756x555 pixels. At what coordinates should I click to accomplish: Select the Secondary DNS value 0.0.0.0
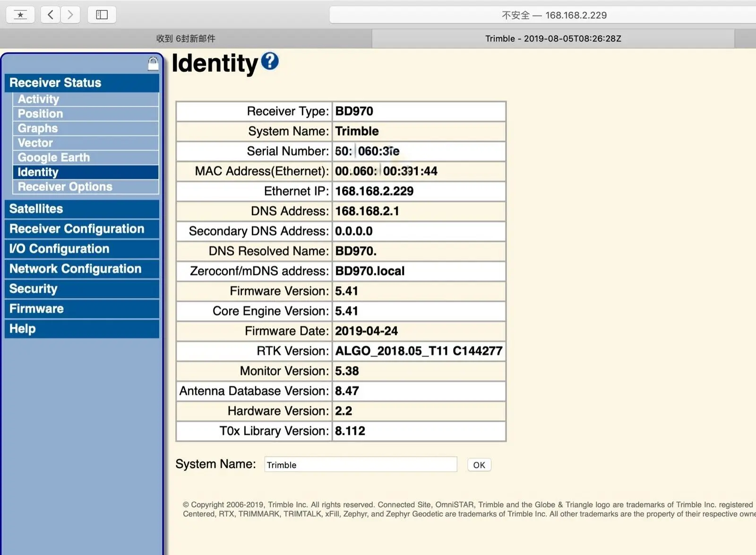pyautogui.click(x=354, y=231)
